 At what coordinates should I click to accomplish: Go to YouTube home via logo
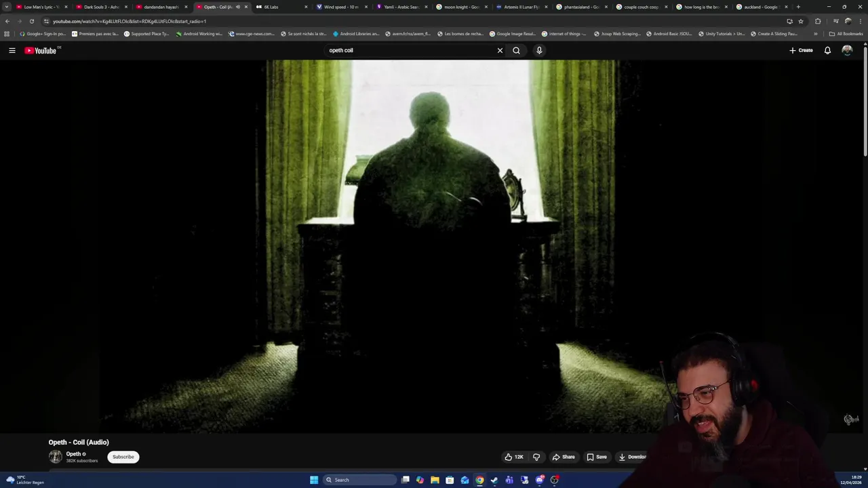(x=41, y=50)
